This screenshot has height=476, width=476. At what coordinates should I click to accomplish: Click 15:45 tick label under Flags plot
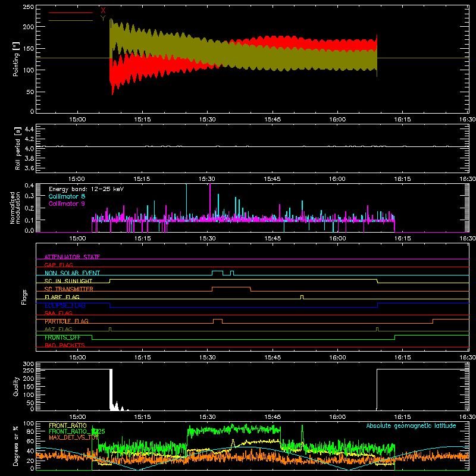(273, 358)
